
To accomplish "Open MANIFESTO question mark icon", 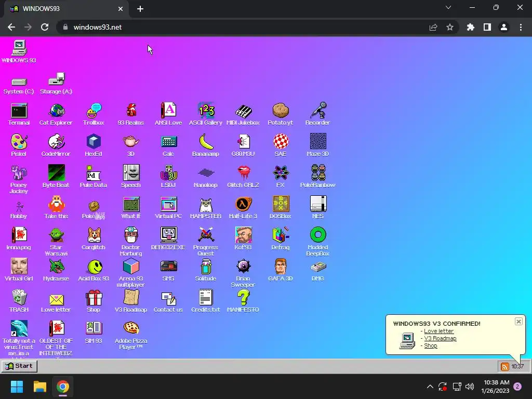I will point(243,302).
